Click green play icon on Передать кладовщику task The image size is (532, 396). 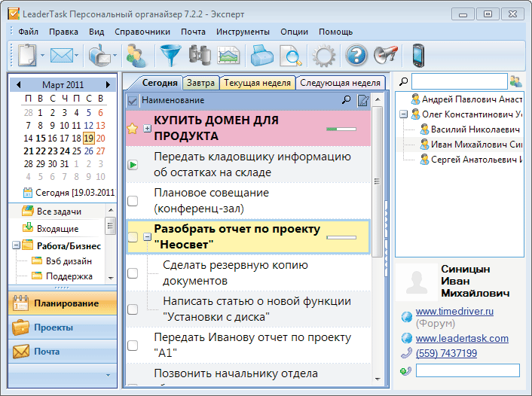tap(133, 165)
